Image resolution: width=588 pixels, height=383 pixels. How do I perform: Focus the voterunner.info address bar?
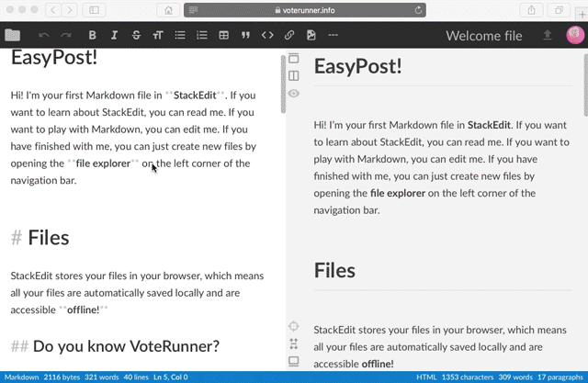304,10
